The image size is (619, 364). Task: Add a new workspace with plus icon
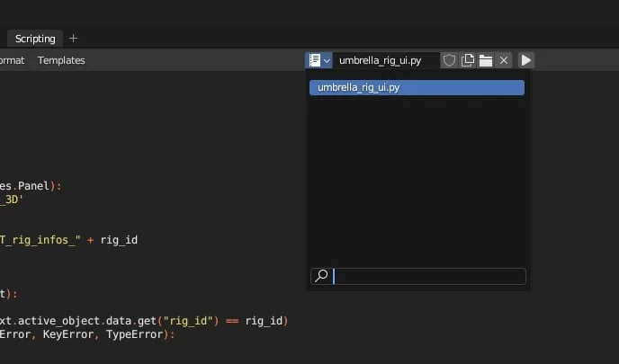point(74,39)
